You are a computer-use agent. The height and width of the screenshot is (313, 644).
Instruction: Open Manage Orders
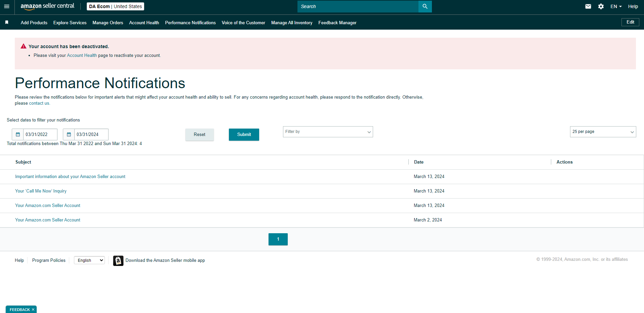point(108,23)
